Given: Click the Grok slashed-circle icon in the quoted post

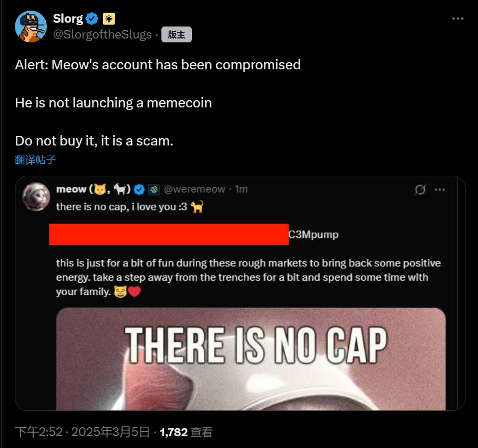Looking at the screenshot, I should pyautogui.click(x=420, y=190).
